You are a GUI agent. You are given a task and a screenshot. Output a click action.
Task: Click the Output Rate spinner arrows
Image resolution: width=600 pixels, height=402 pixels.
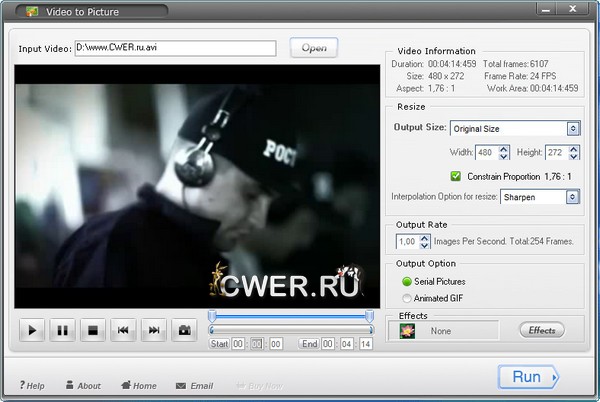[425, 242]
